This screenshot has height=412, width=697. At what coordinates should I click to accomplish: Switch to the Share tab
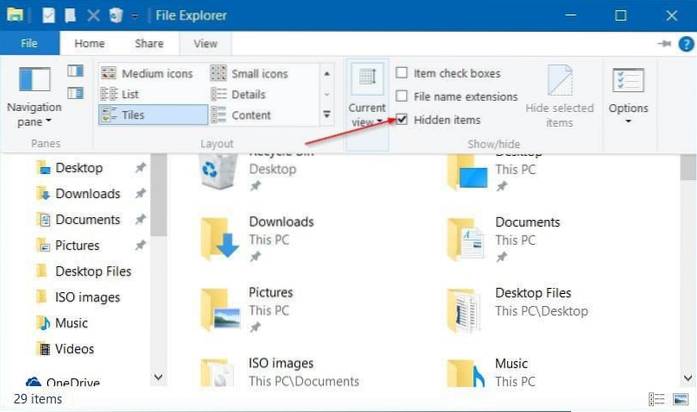point(150,44)
